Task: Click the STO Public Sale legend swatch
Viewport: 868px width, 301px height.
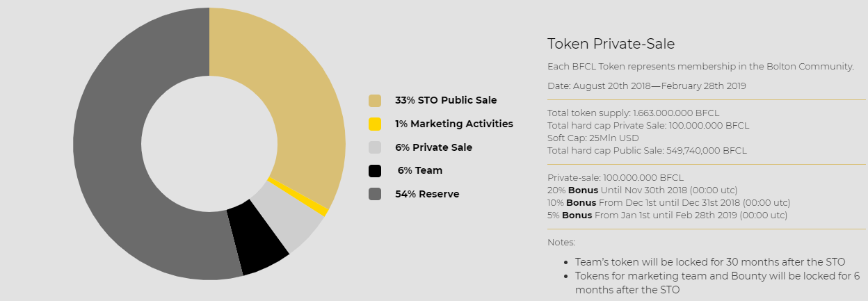Action: (x=375, y=100)
